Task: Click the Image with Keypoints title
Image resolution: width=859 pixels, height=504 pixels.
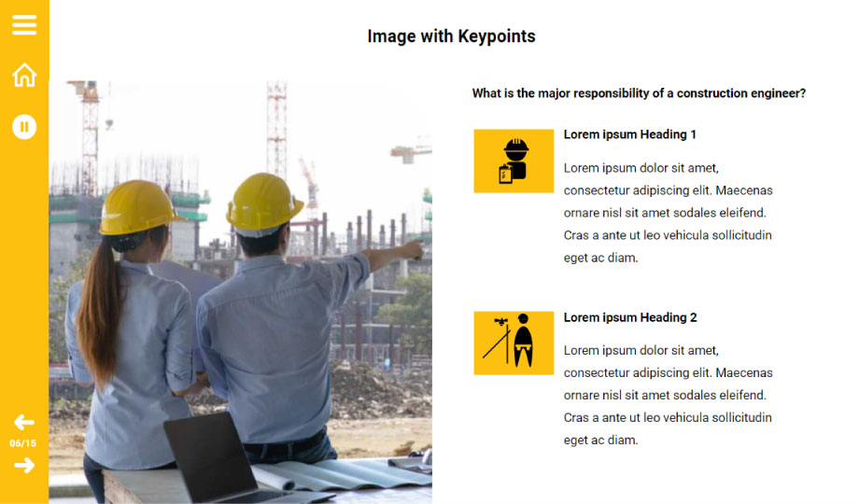Action: pos(451,36)
